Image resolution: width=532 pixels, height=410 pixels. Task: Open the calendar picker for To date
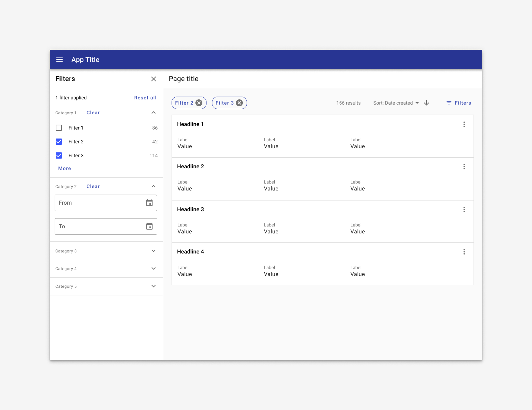coord(149,226)
